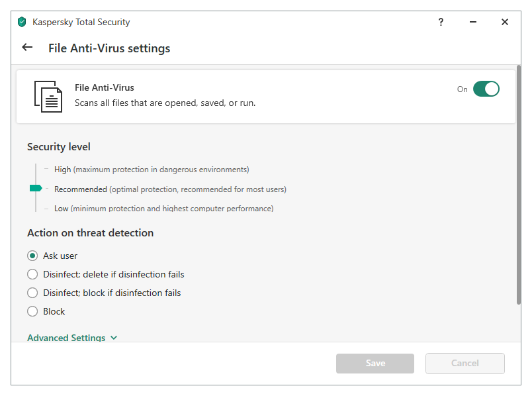Click the Kaspersky shield logo icon
The image size is (532, 396).
22,22
